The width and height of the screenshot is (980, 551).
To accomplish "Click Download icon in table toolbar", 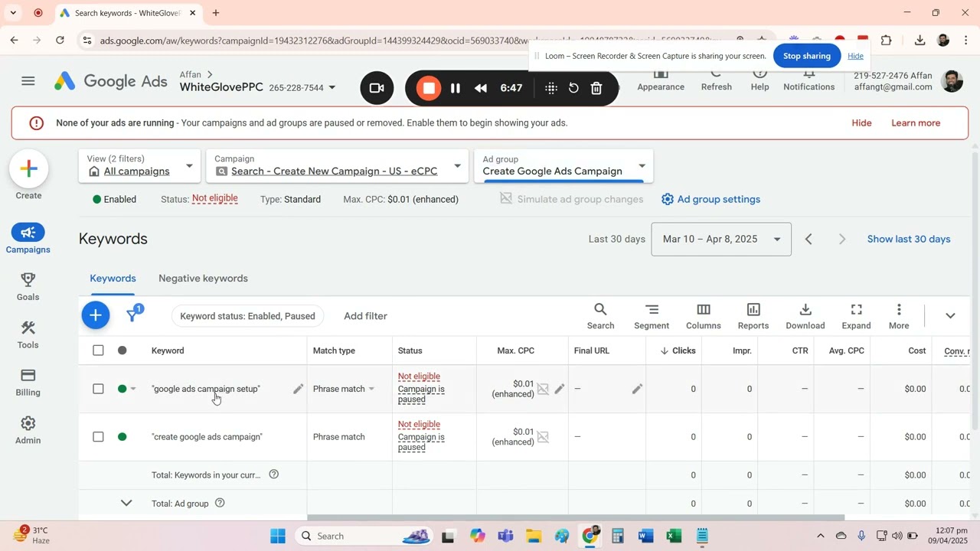I will click(805, 316).
